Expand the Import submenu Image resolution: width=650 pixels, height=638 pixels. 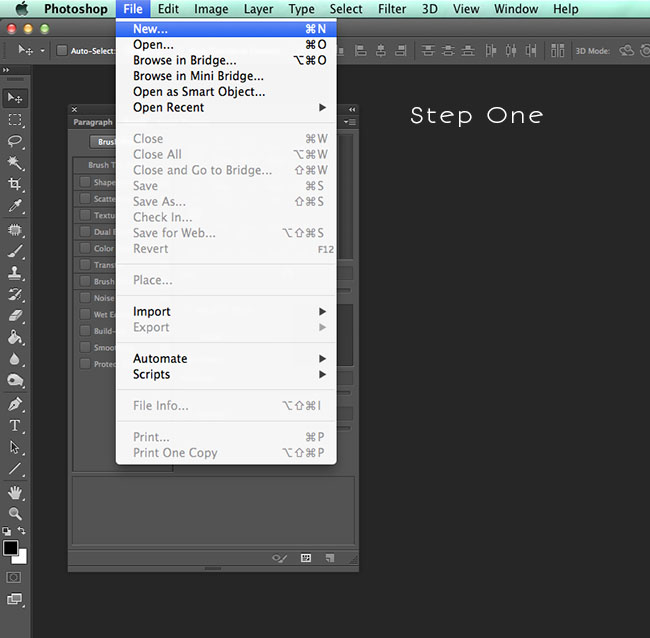click(226, 311)
